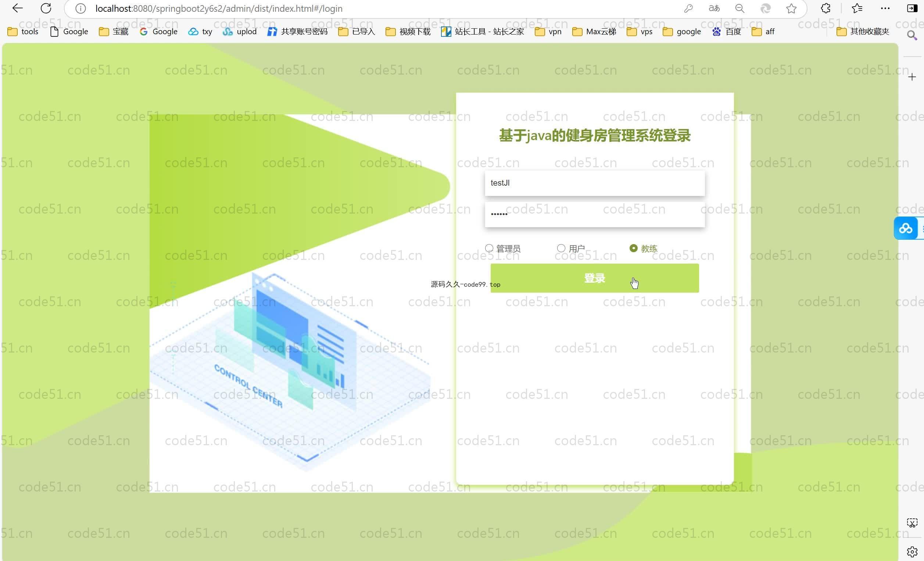Add this page to favorites star
This screenshot has height=561, width=924.
(x=791, y=8)
